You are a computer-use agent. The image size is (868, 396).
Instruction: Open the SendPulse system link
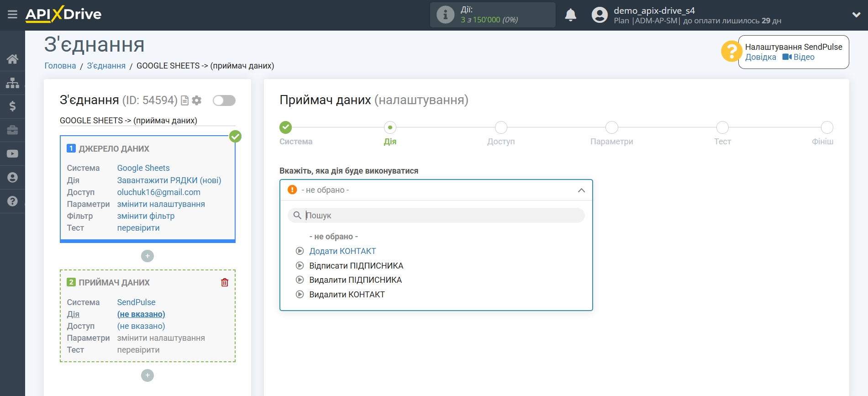(136, 302)
